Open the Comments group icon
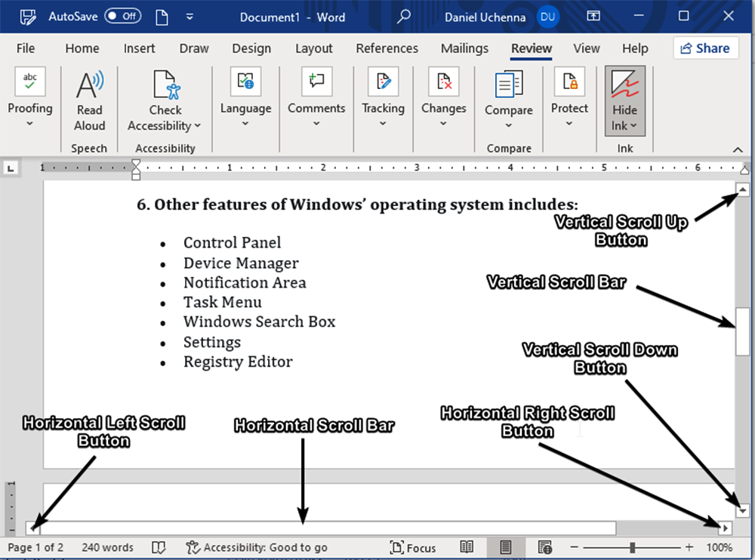 [316, 82]
